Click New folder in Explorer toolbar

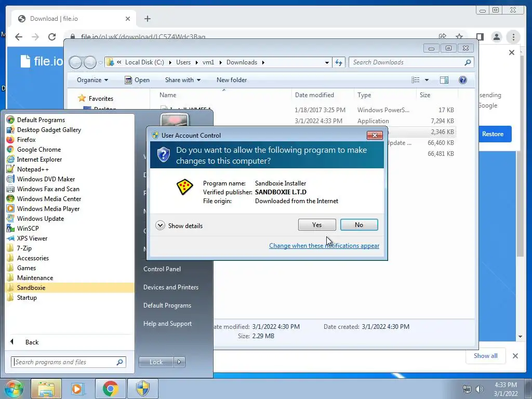coord(231,80)
